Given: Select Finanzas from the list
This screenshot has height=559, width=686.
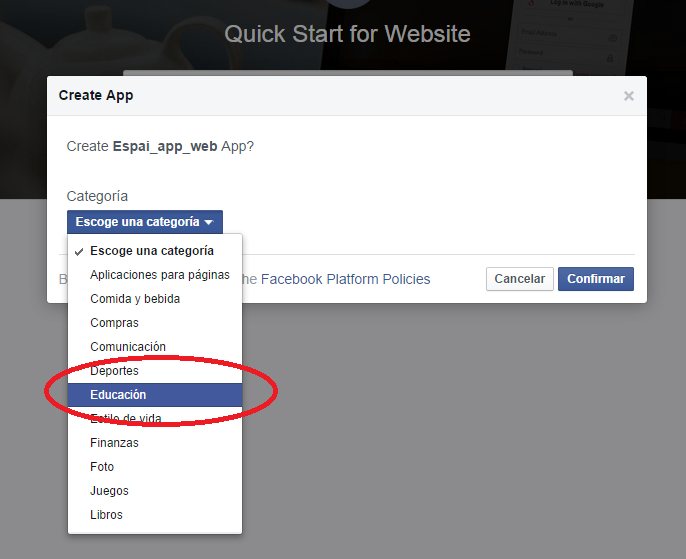Looking at the screenshot, I should (x=114, y=443).
